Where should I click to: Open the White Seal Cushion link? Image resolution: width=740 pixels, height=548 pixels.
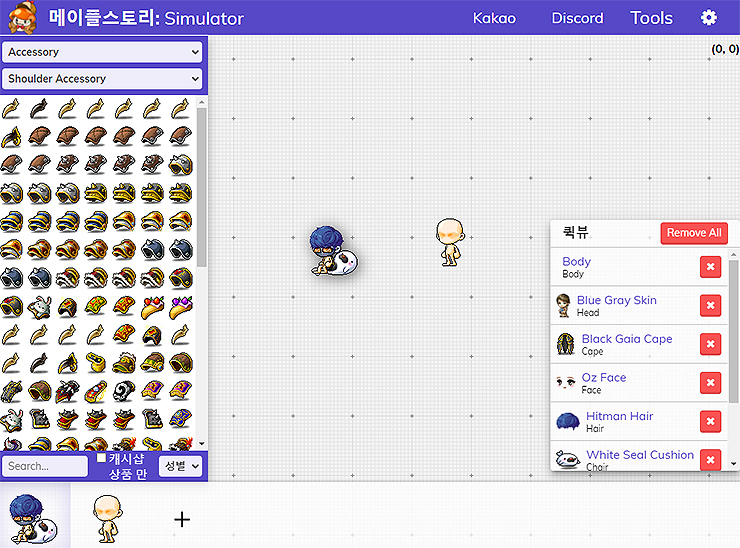[639, 455]
